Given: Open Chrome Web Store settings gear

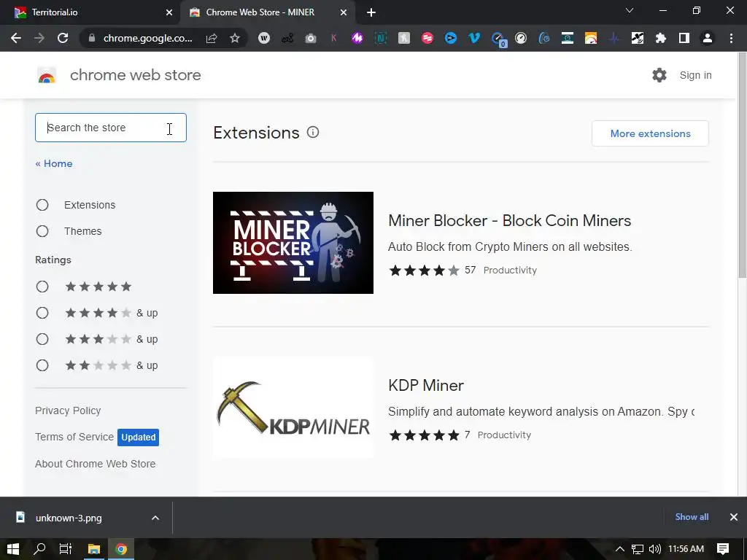Looking at the screenshot, I should click(x=659, y=75).
